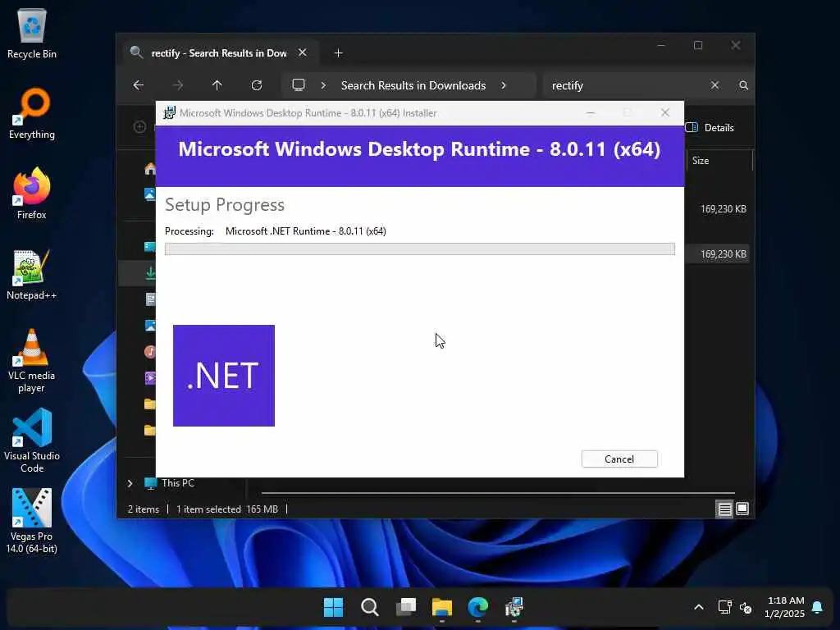Click the installer title bar icon
The height and width of the screenshot is (630, 840).
click(x=169, y=113)
